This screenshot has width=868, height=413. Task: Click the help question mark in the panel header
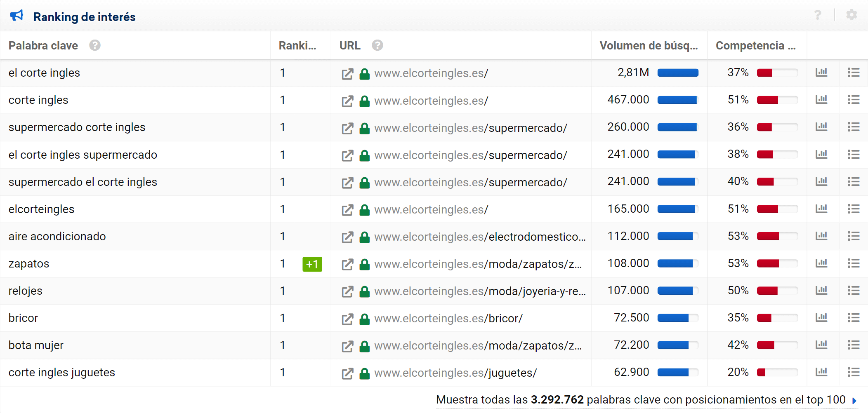[x=818, y=15]
